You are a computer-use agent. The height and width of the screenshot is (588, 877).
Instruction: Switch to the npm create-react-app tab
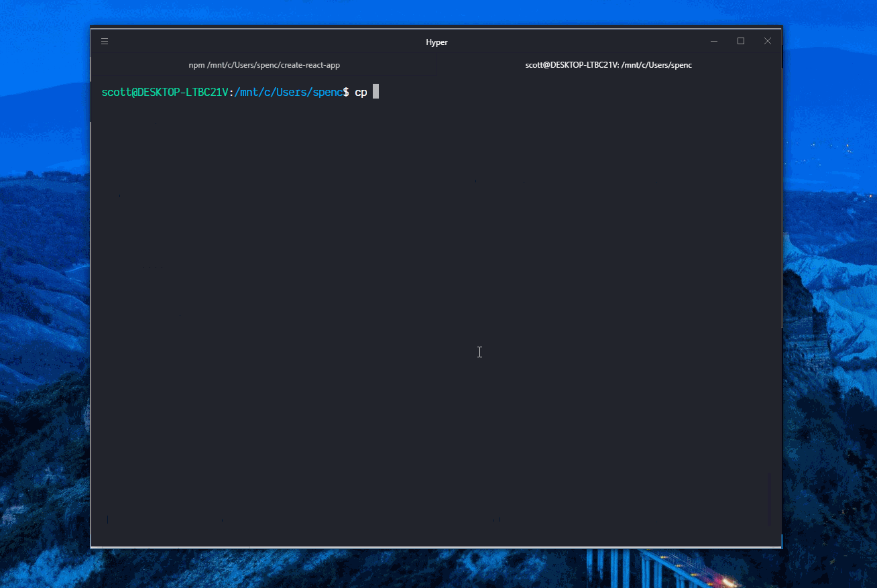(x=264, y=65)
